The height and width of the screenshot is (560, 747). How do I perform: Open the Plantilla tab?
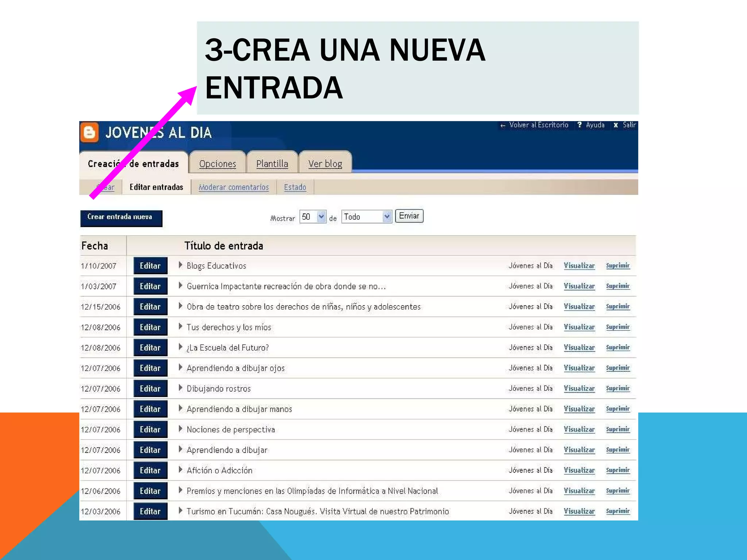272,164
